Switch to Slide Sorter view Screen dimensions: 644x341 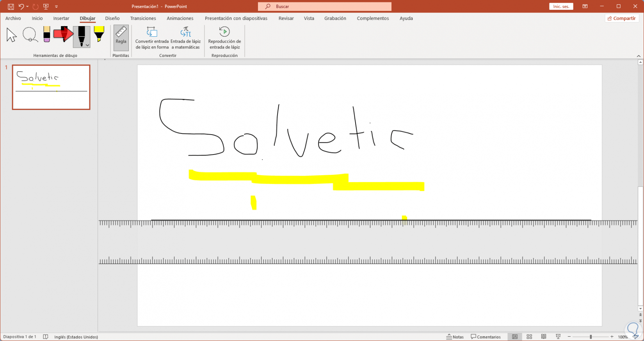[529, 337]
